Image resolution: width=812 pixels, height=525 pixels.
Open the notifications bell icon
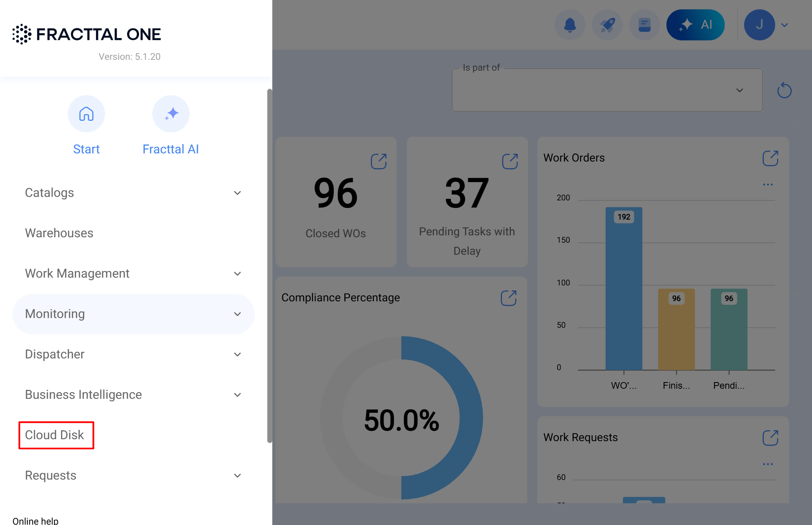570,25
